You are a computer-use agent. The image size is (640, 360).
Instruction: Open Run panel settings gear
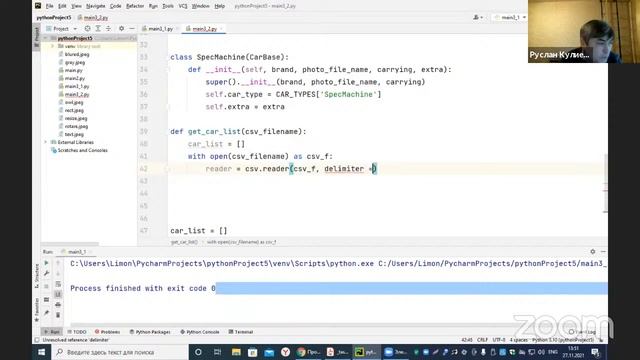(593, 252)
